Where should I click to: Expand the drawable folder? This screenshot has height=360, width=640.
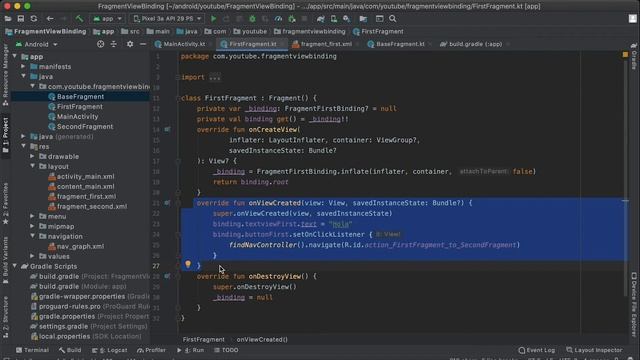pos(33,156)
